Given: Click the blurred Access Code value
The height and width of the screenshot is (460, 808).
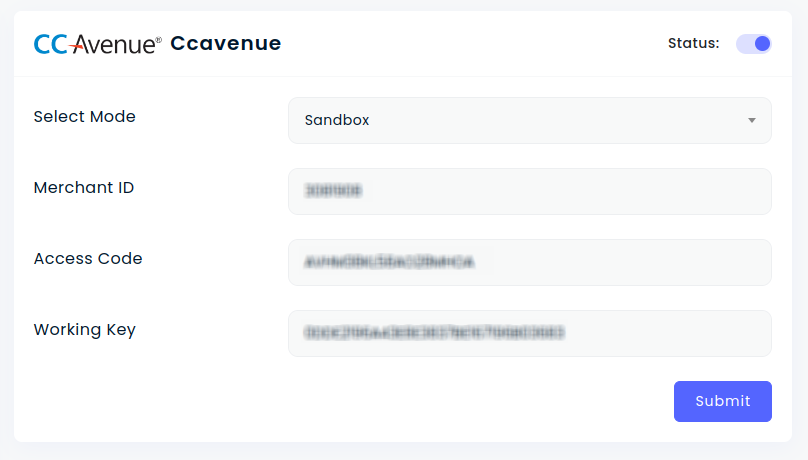Looking at the screenshot, I should coord(389,262).
